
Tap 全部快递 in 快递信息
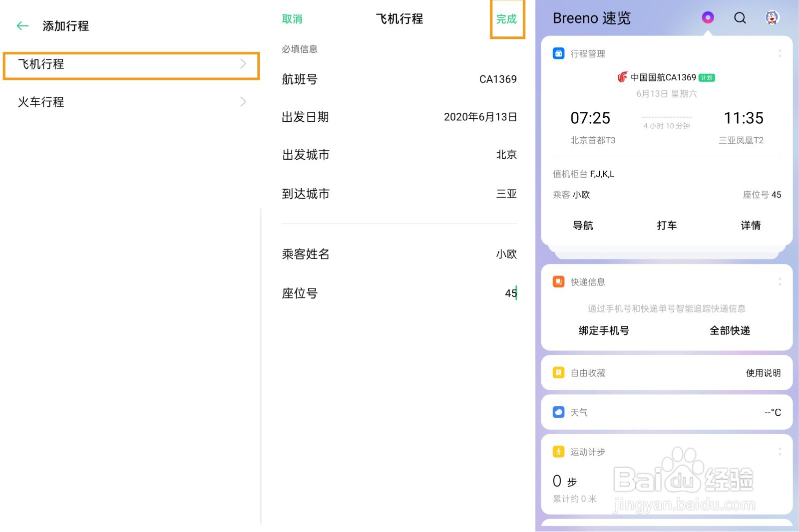[730, 331]
